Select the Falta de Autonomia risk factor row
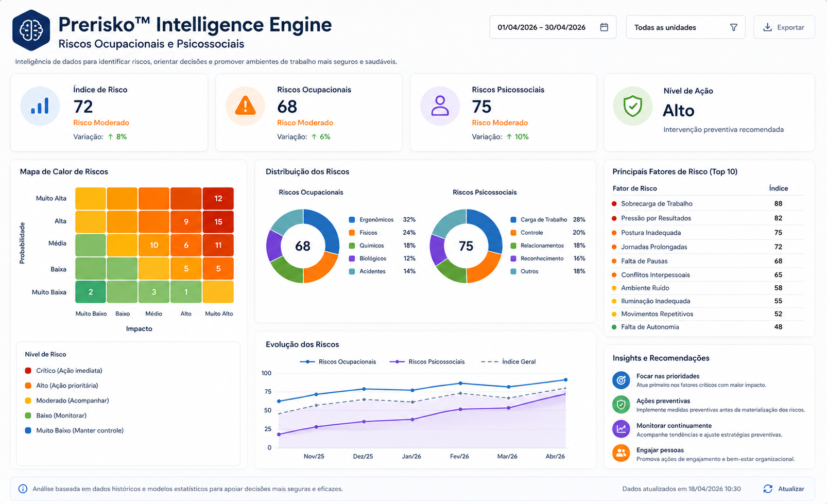827x504 pixels. (x=708, y=327)
